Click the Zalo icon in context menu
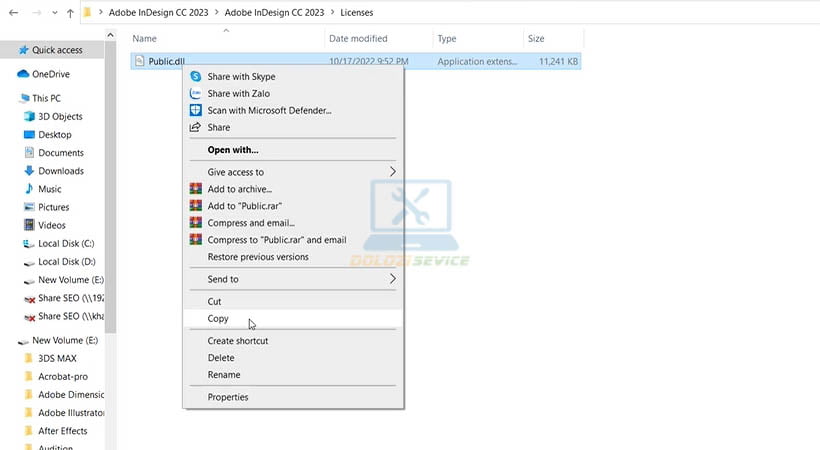Image resolution: width=820 pixels, height=450 pixels. point(196,94)
